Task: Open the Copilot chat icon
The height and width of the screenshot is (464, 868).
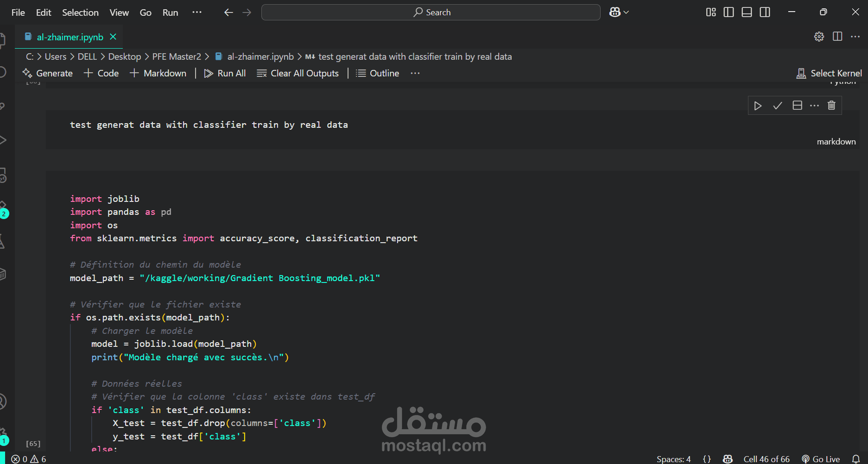Action: (615, 13)
